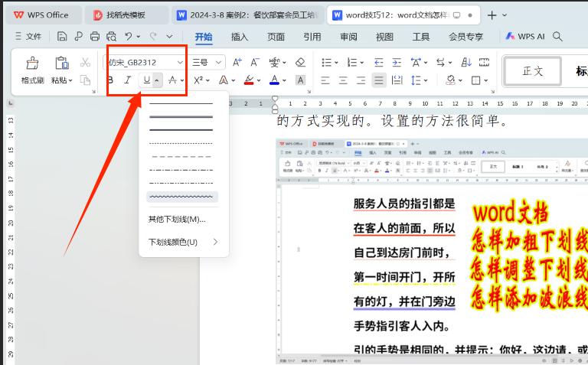Click the Undo arrow icon

(129, 36)
